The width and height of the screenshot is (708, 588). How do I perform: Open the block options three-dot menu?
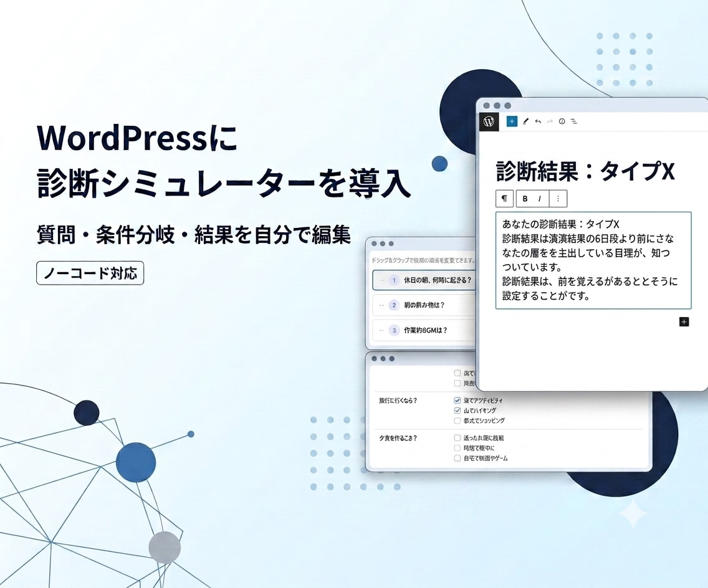pyautogui.click(x=558, y=199)
